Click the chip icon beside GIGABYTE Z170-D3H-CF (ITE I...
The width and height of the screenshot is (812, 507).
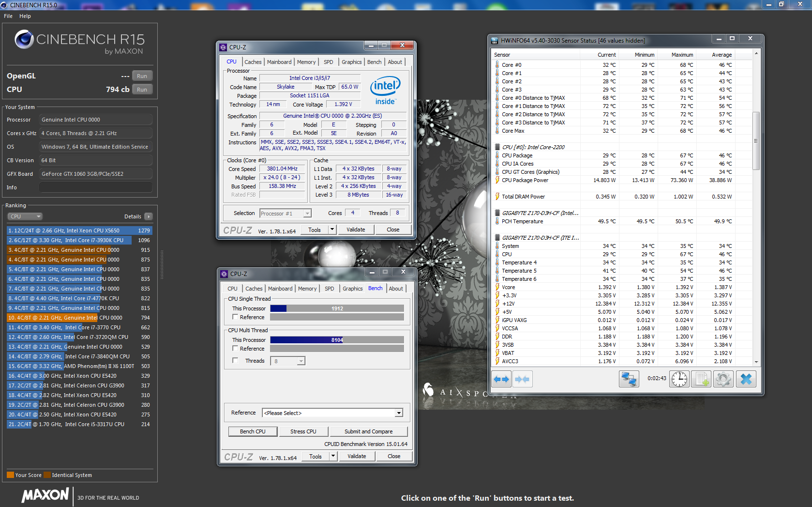click(497, 238)
